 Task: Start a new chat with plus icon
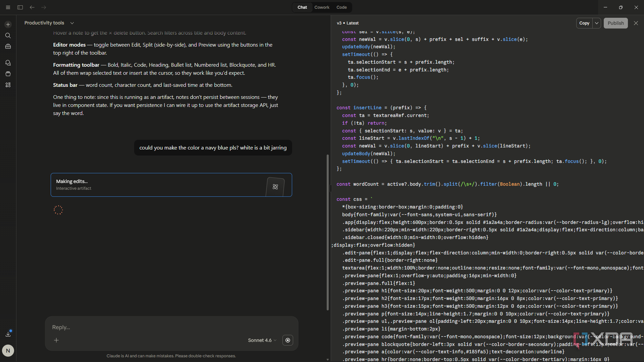tap(8, 24)
